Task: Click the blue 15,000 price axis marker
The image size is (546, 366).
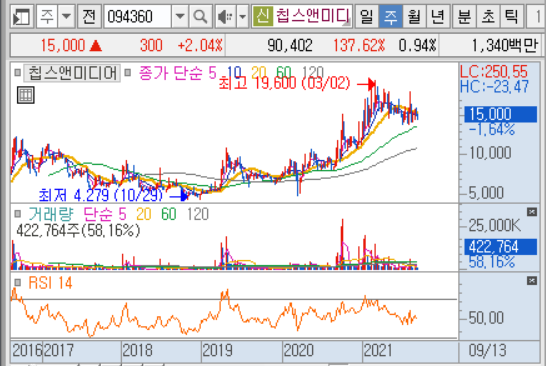Action: (501, 114)
